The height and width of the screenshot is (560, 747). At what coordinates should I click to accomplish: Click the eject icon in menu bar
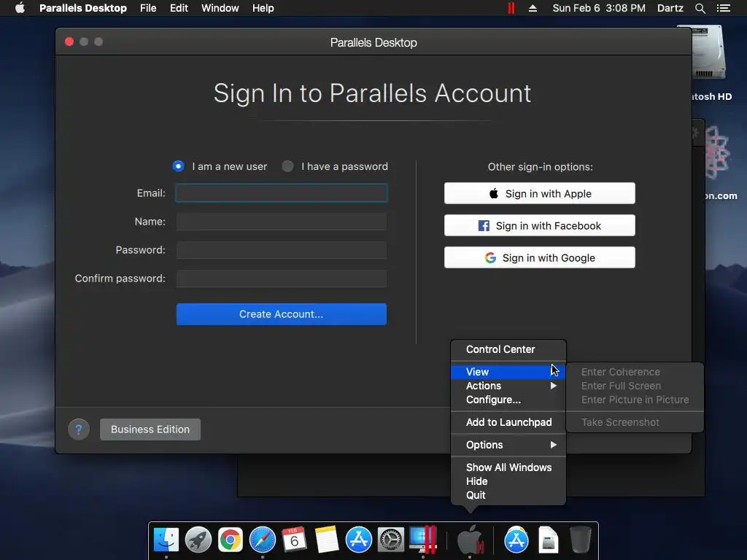[533, 8]
